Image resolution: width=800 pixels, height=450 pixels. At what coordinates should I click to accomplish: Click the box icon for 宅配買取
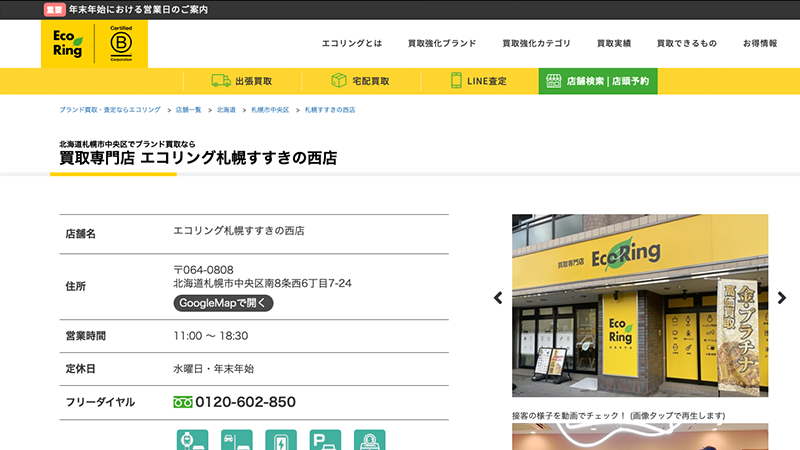point(340,81)
